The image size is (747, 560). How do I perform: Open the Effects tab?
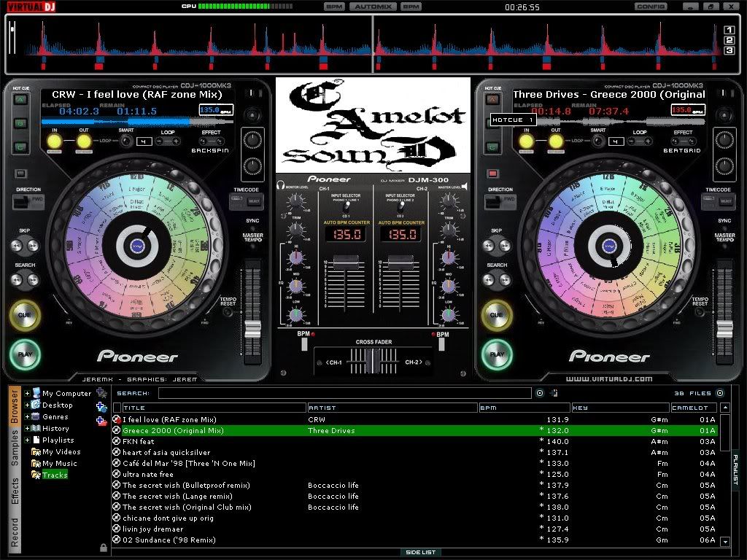pos(15,491)
